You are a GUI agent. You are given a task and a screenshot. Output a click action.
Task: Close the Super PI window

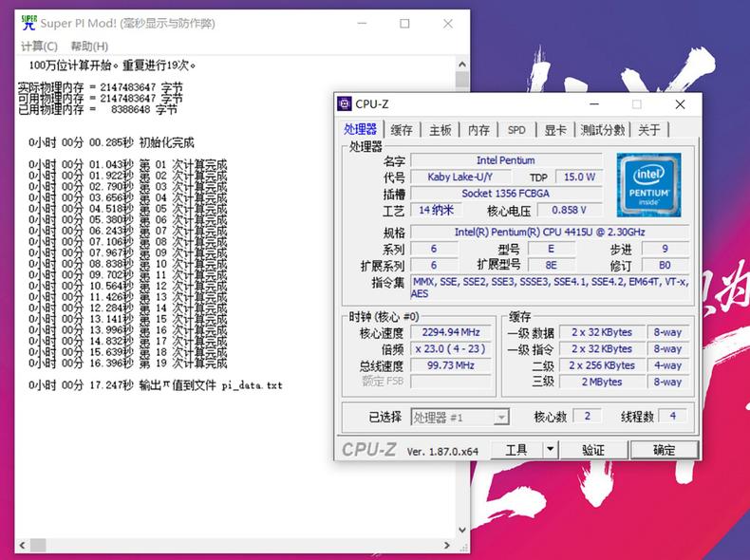(448, 23)
